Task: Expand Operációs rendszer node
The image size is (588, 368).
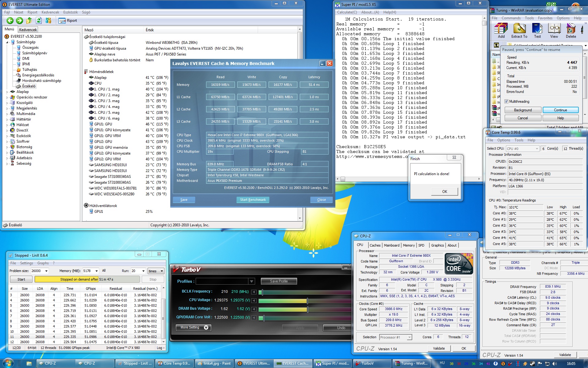Action: (7, 97)
